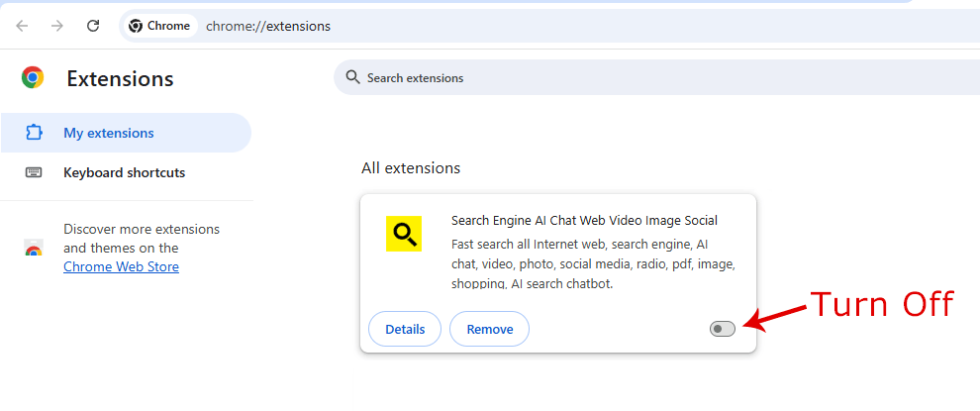Image resolution: width=980 pixels, height=411 pixels.
Task: Click the browser Forward arrow button
Action: point(57,26)
